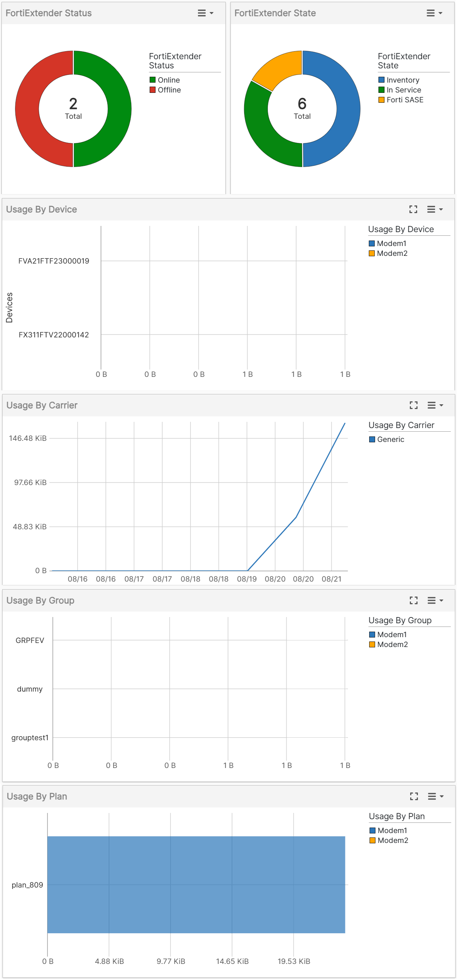
Task: Expand Usage By Carrier chart to fullscreen
Action: (413, 405)
